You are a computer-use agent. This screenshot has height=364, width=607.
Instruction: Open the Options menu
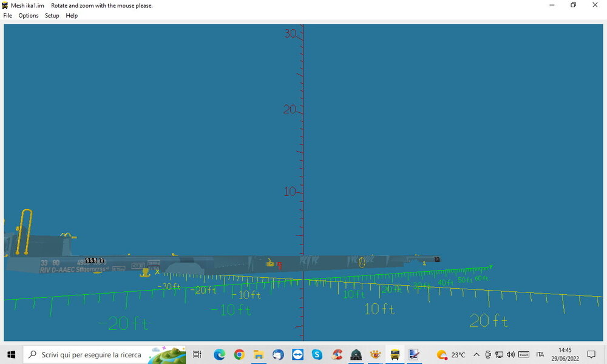(29, 16)
